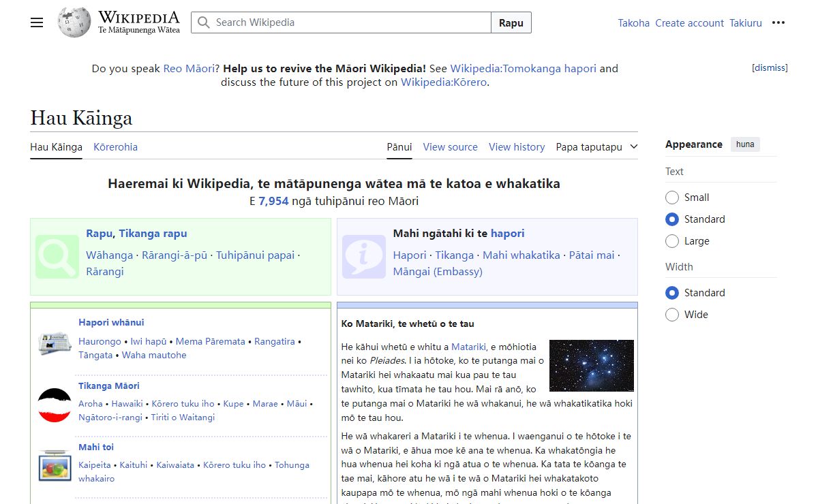Click the painting icon beside Mahi toi

(x=55, y=465)
